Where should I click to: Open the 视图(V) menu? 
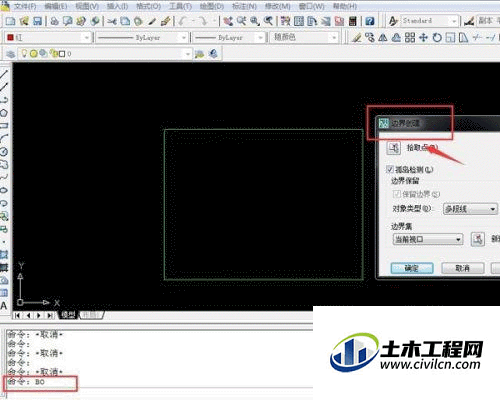(x=87, y=6)
